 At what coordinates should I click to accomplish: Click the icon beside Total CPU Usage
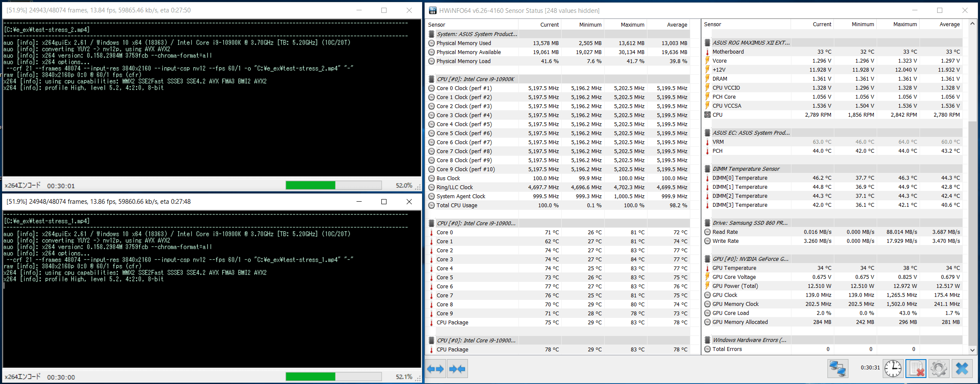(432, 206)
